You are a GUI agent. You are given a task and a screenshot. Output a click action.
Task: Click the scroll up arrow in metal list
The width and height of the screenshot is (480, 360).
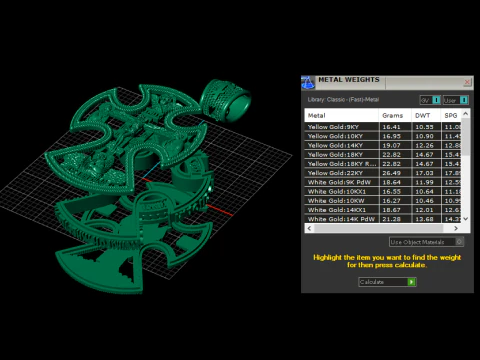(466, 114)
